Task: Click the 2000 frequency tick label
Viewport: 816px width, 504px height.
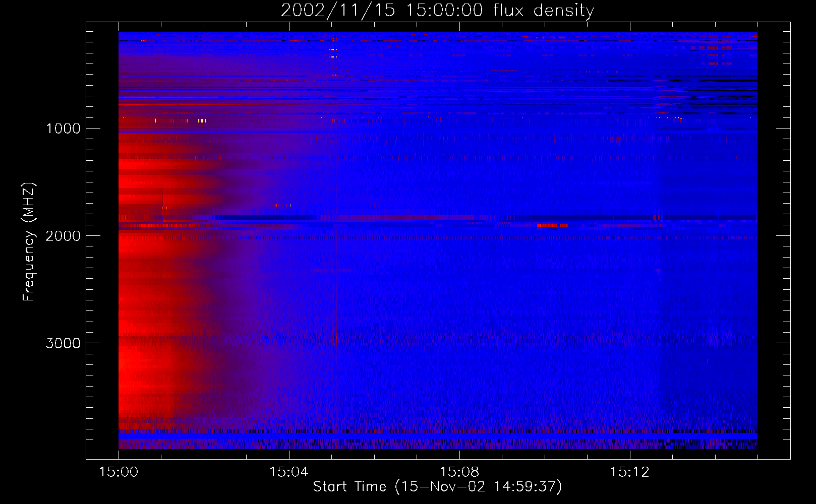Action: point(63,236)
